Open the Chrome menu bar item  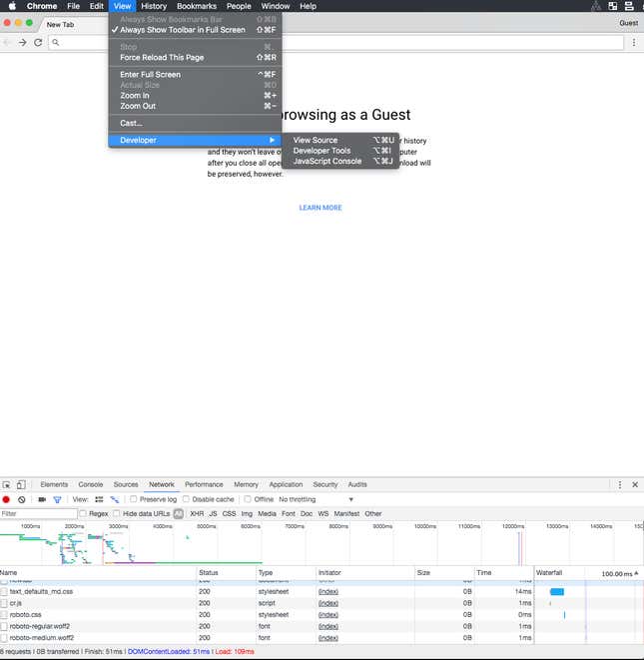click(x=42, y=6)
